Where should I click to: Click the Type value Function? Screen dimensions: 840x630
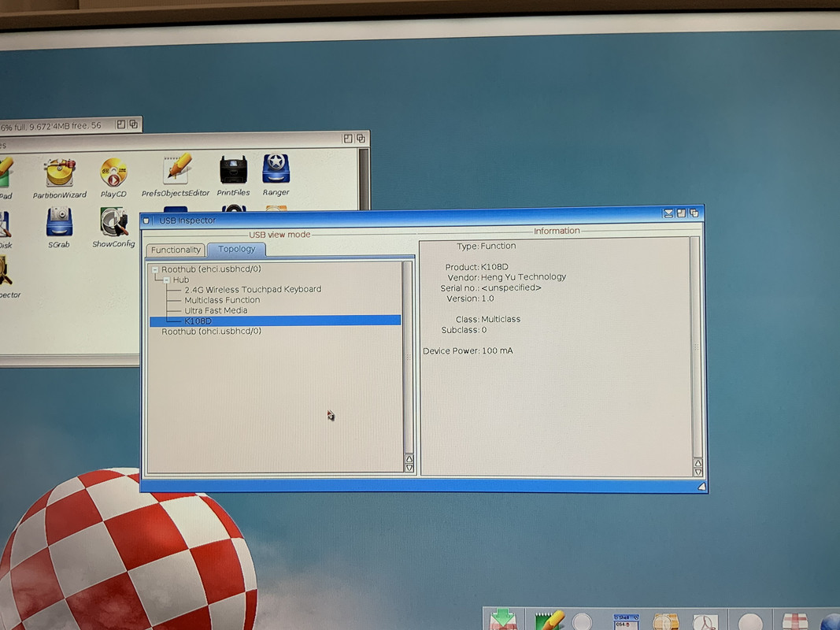pyautogui.click(x=498, y=246)
